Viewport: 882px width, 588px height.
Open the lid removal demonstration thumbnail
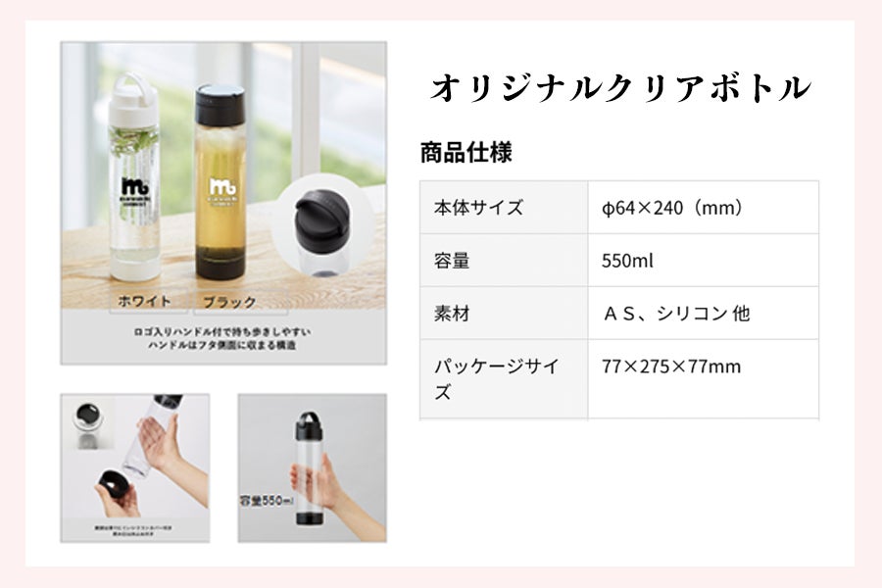pos(135,468)
